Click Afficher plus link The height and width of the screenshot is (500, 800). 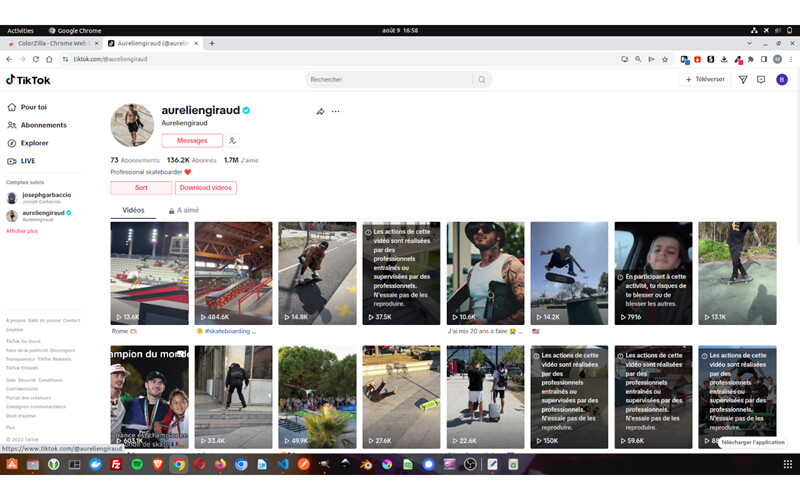pos(22,231)
